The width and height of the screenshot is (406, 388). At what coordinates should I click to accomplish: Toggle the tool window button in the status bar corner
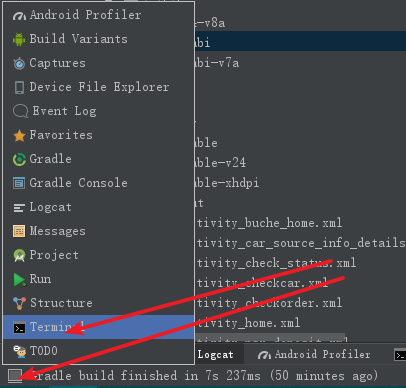[15, 376]
